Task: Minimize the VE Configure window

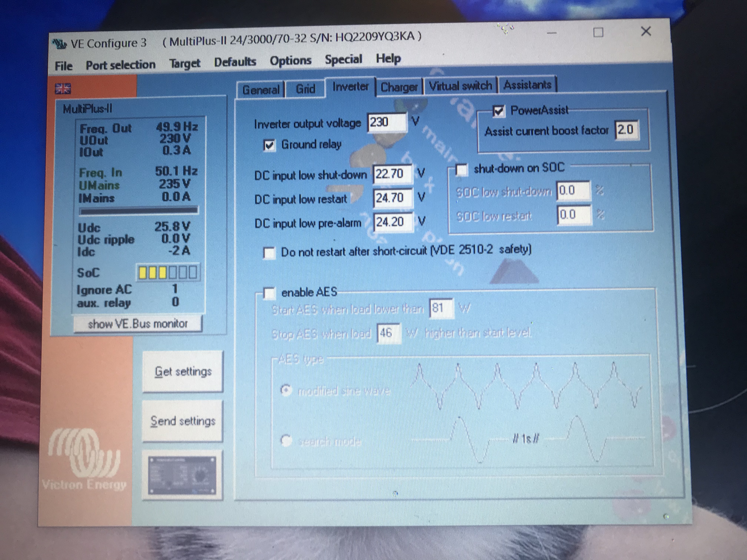Action: (552, 33)
